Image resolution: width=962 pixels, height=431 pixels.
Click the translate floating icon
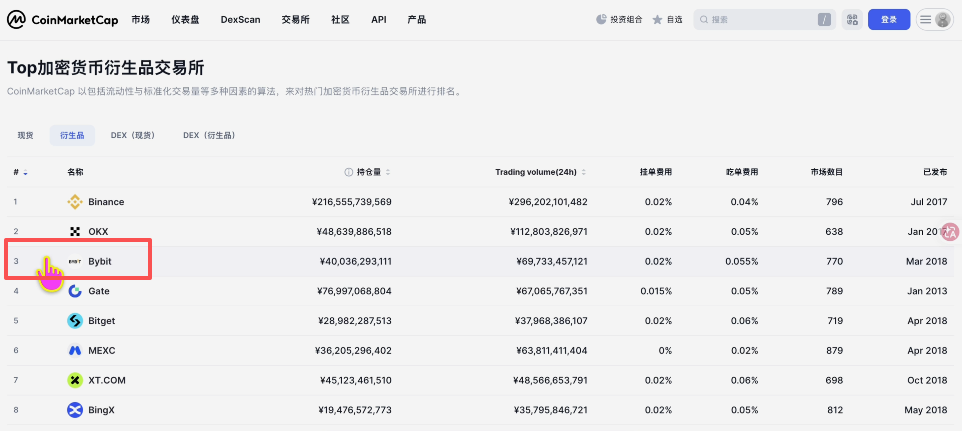950,231
